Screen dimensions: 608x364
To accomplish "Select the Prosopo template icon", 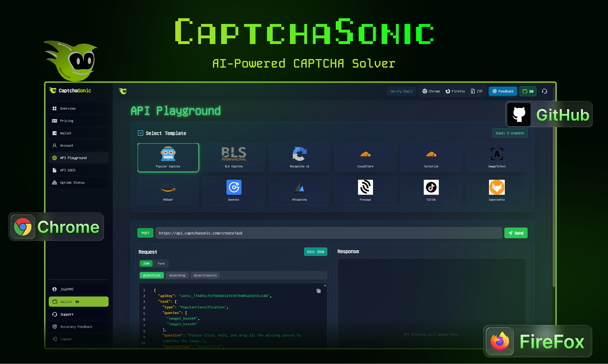I will click(x=365, y=187).
